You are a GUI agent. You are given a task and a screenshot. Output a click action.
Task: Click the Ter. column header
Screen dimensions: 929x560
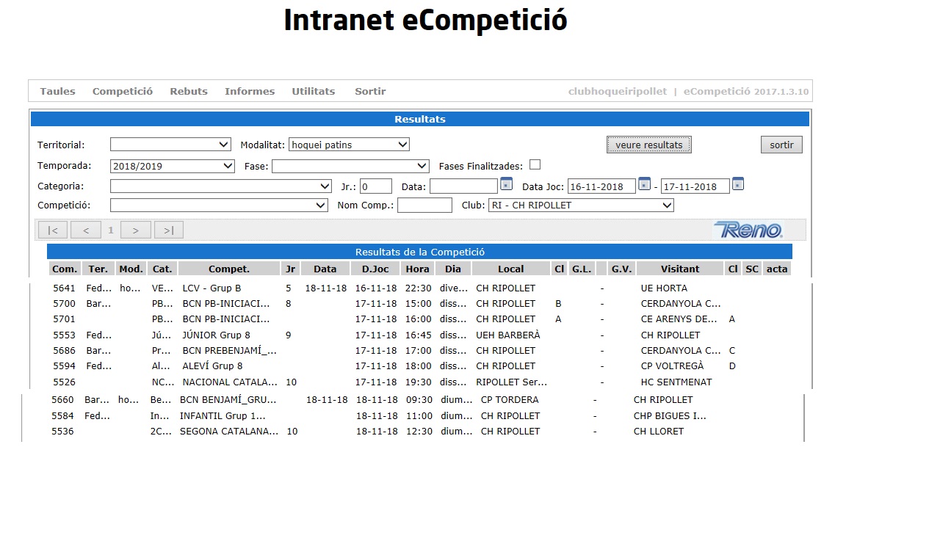point(98,269)
